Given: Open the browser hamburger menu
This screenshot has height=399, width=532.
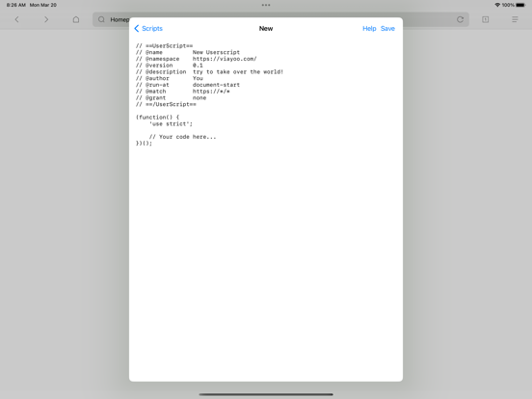Looking at the screenshot, I should pyautogui.click(x=515, y=19).
